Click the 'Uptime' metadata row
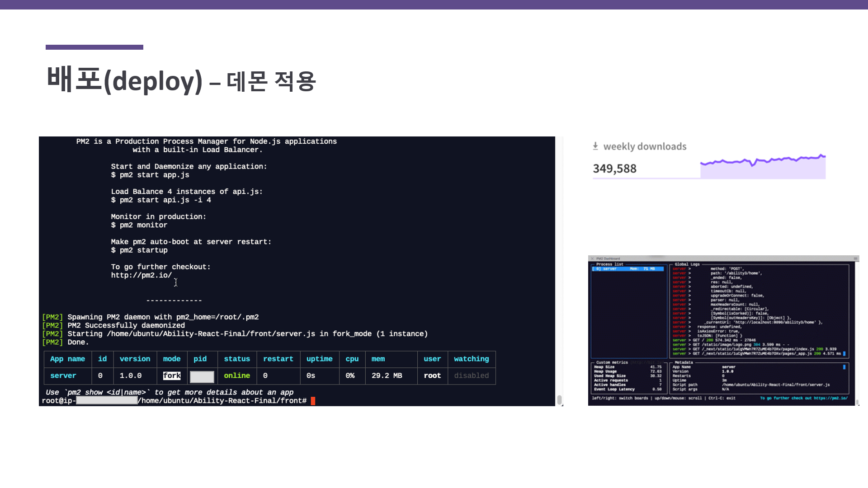 tap(700, 380)
